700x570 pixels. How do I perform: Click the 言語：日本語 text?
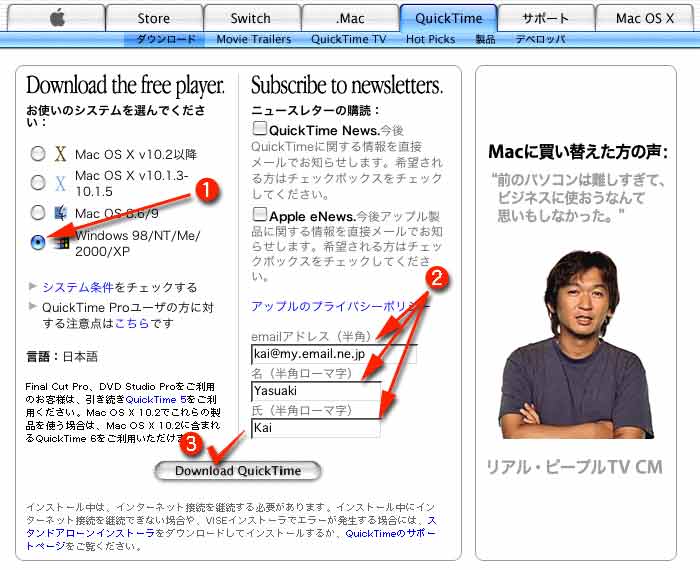(x=62, y=356)
